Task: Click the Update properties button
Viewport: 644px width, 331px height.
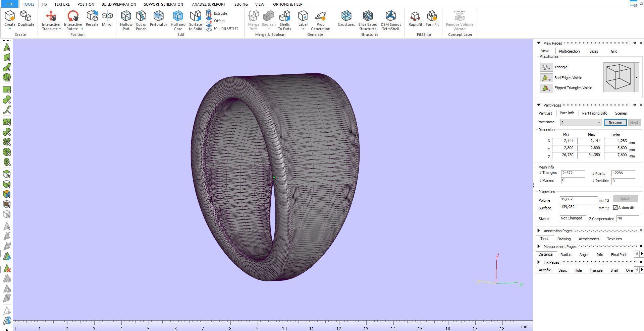Action: (625, 199)
